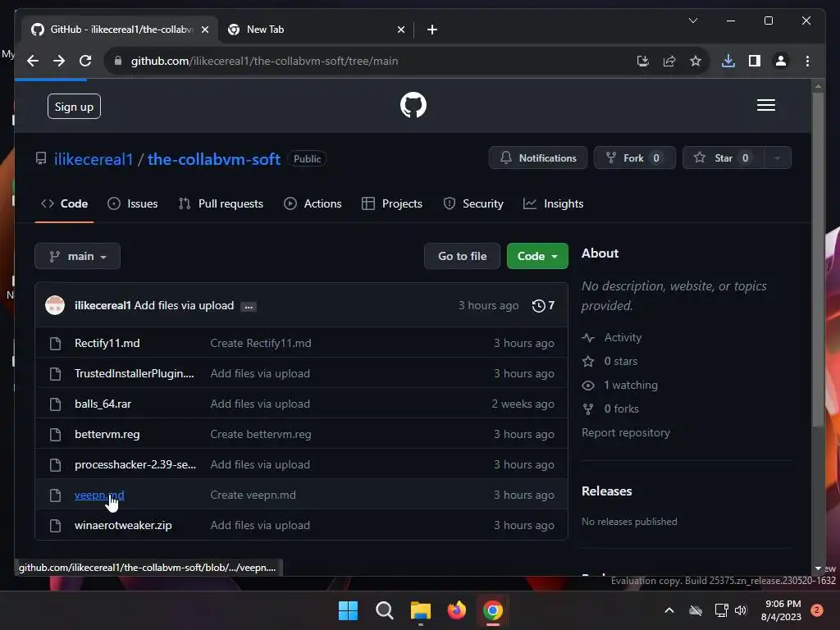View site info lock icon

pos(118,61)
